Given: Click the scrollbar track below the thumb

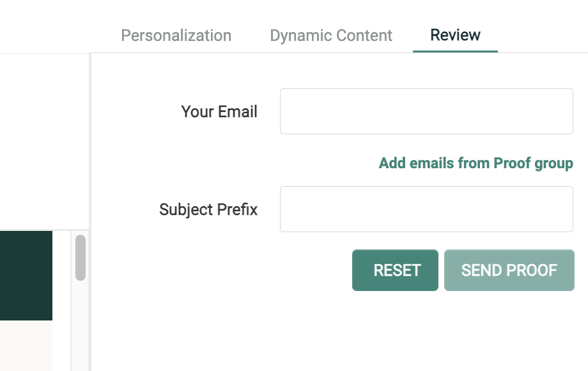Looking at the screenshot, I should (x=81, y=326).
